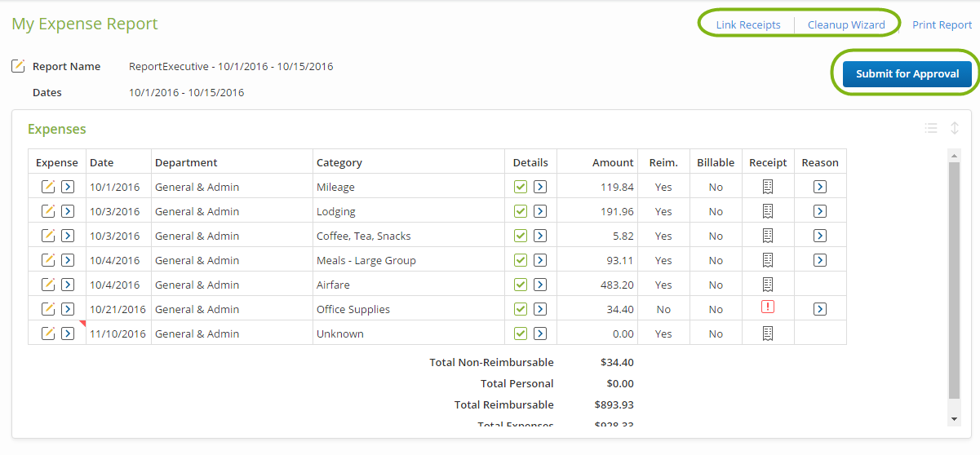Toggle details checkmark for Coffee, Tea, Snacks

click(x=521, y=236)
